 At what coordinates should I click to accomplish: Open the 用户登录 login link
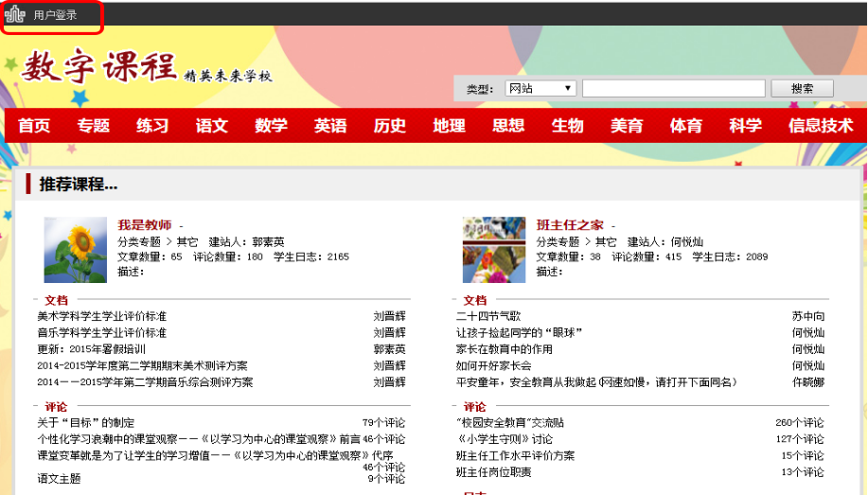point(55,15)
